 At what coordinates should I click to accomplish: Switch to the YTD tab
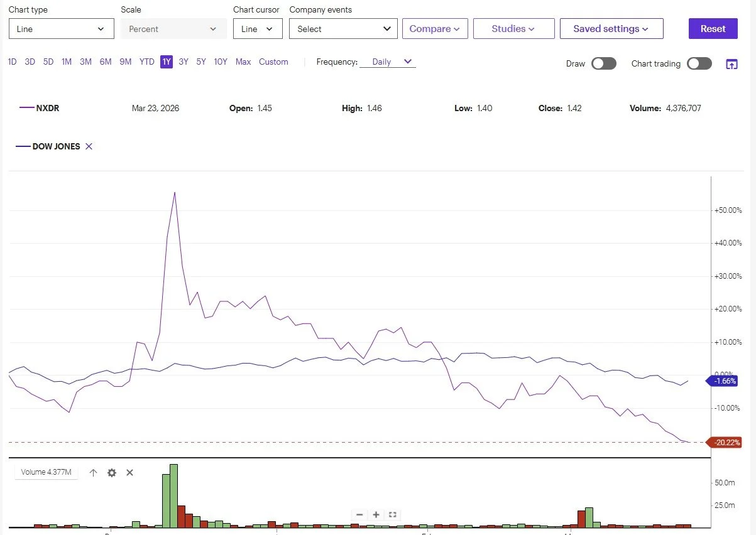(x=146, y=62)
